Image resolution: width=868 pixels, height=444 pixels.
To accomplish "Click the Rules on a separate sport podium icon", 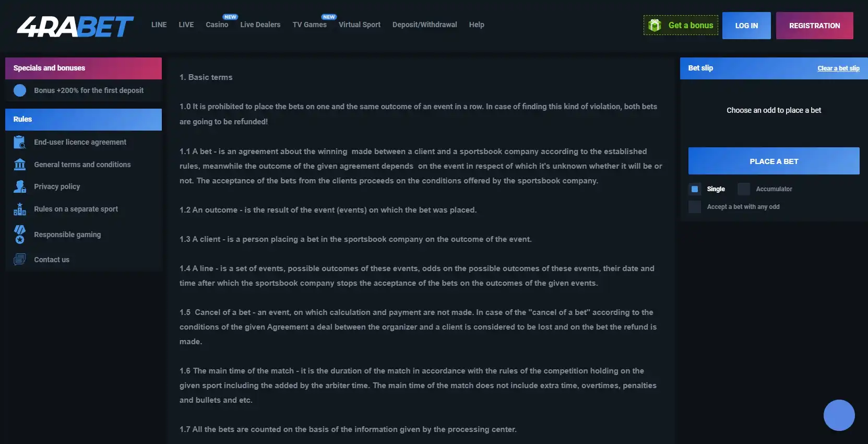I will (x=20, y=209).
